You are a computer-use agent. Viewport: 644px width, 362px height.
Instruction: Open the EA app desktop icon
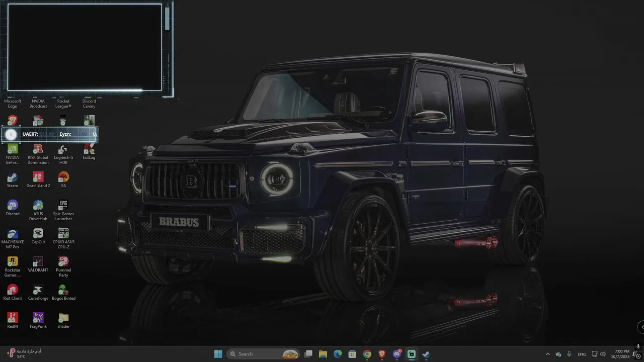pyautogui.click(x=63, y=179)
